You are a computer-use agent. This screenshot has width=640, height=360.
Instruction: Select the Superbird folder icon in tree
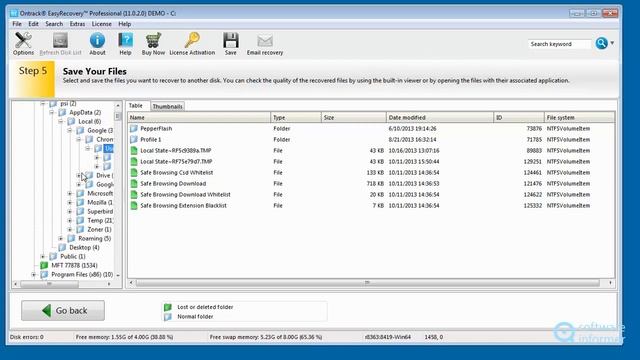click(x=80, y=211)
